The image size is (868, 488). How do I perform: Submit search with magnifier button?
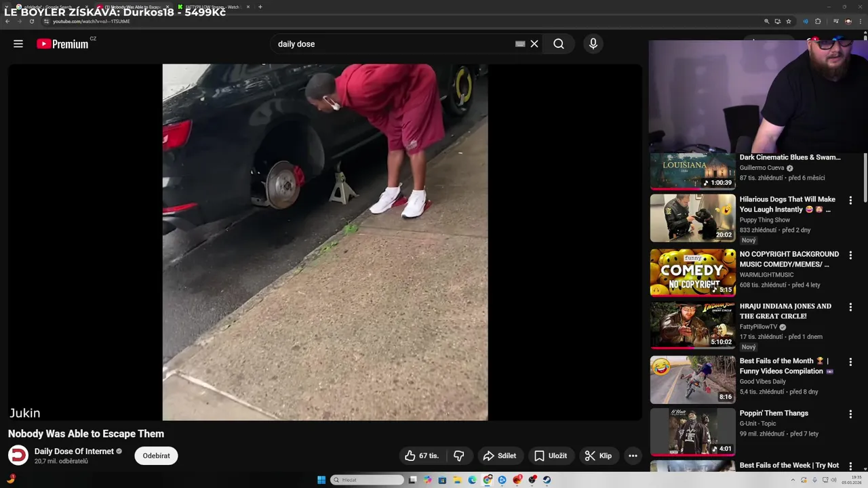coord(559,44)
